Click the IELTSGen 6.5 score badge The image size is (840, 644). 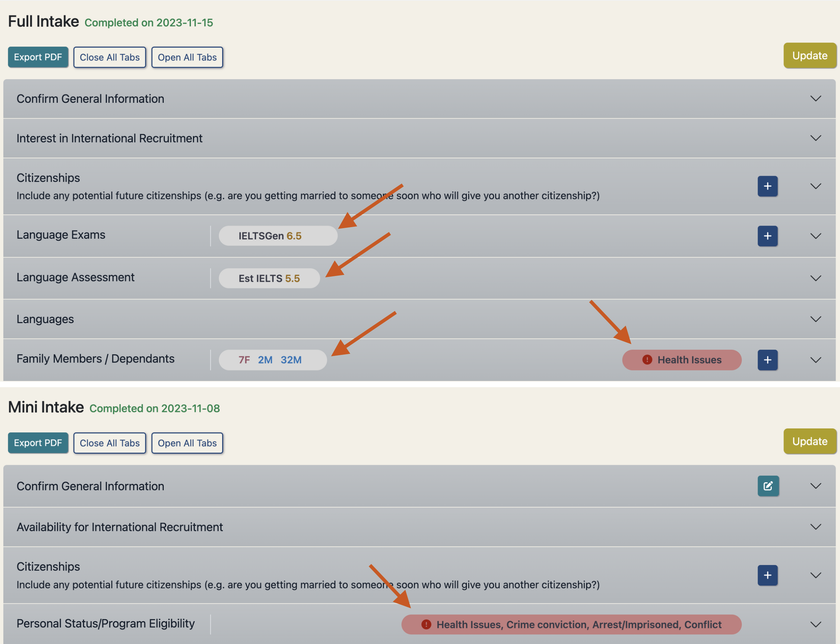(278, 236)
